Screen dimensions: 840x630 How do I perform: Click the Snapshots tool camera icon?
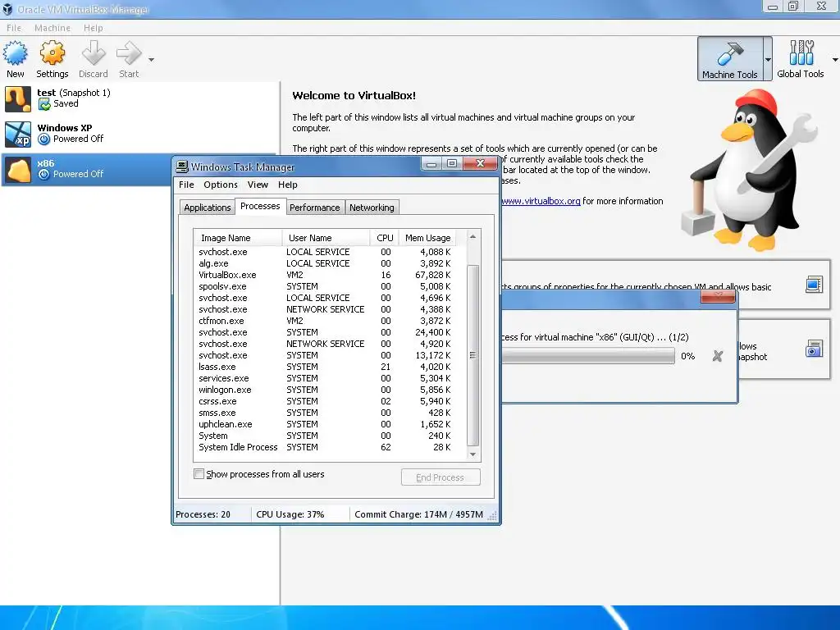pyautogui.click(x=814, y=349)
